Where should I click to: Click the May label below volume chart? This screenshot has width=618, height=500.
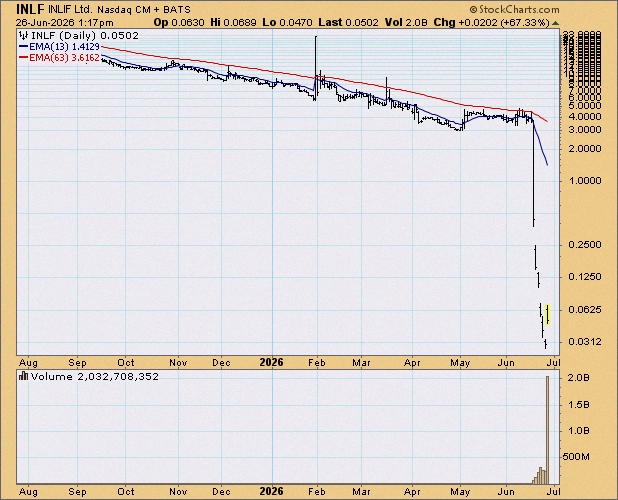click(x=460, y=492)
